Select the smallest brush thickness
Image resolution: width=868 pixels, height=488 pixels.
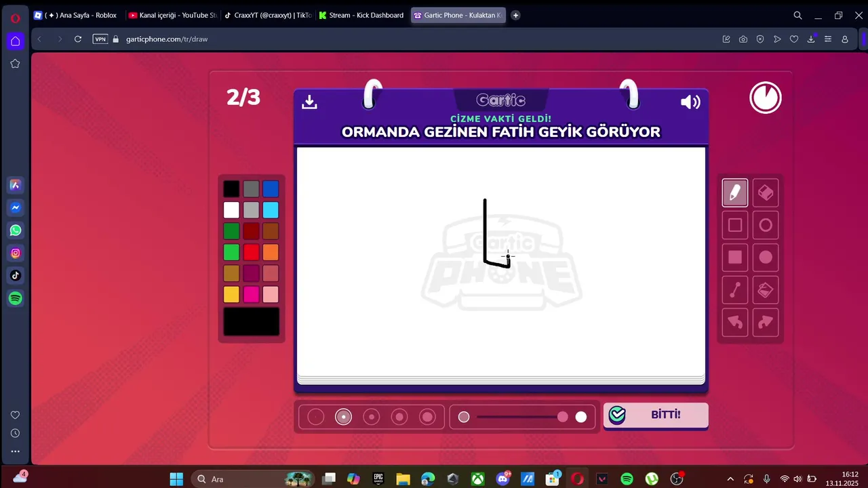(x=316, y=417)
